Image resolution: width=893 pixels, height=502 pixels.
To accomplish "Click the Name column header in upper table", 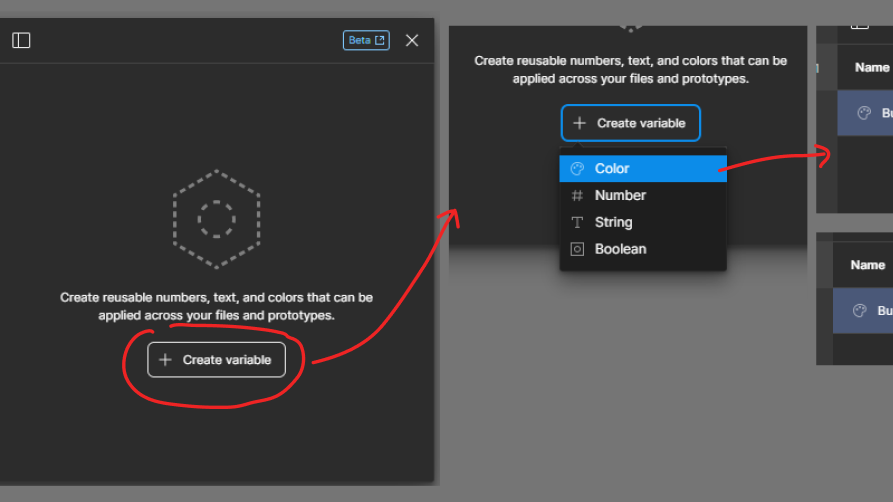I will click(872, 67).
